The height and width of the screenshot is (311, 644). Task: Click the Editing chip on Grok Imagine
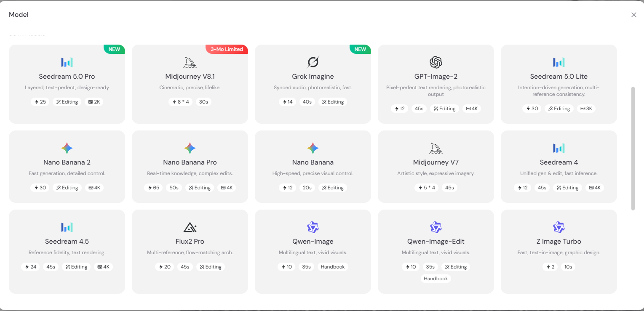pyautogui.click(x=333, y=102)
